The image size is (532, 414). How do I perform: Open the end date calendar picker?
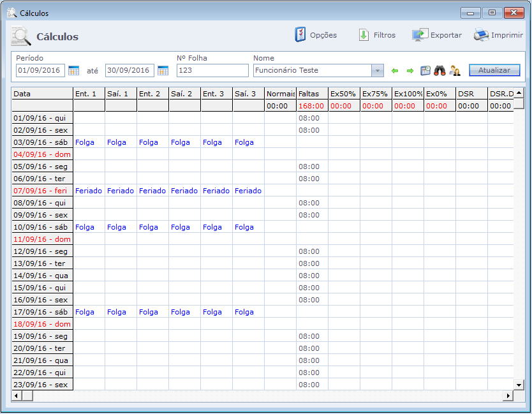coord(163,70)
